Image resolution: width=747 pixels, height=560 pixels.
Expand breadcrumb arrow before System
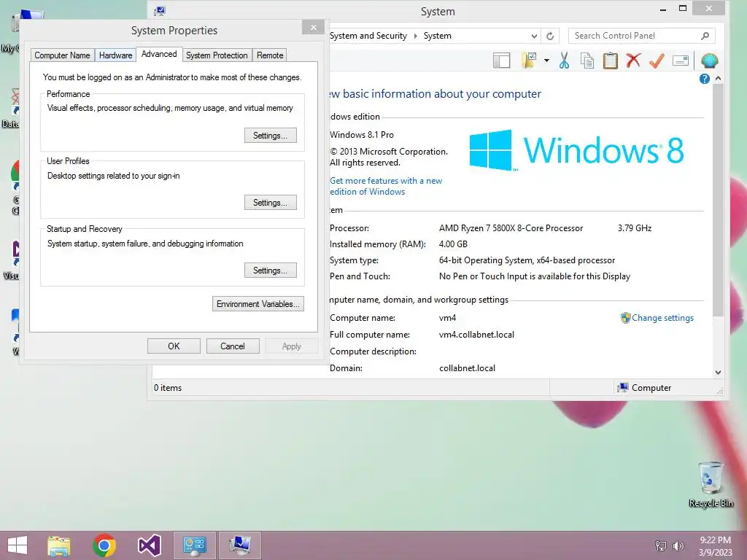[415, 36]
